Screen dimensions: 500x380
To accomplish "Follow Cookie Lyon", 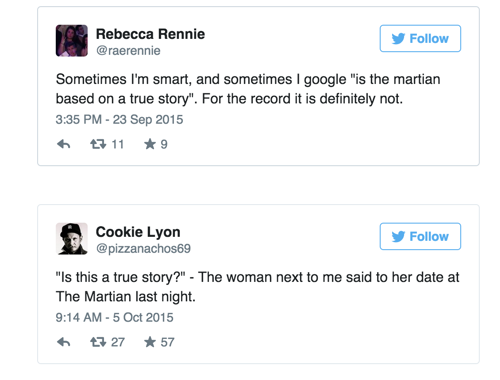I will tap(420, 236).
